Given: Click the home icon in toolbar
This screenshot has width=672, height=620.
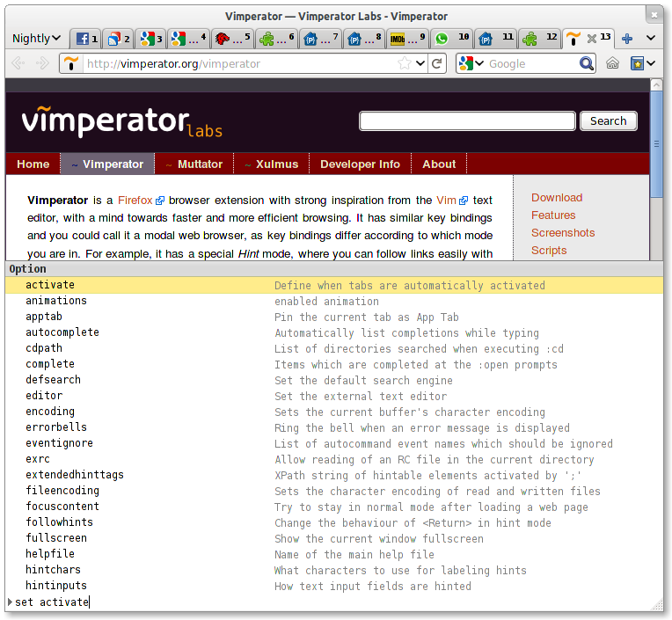Looking at the screenshot, I should [612, 63].
